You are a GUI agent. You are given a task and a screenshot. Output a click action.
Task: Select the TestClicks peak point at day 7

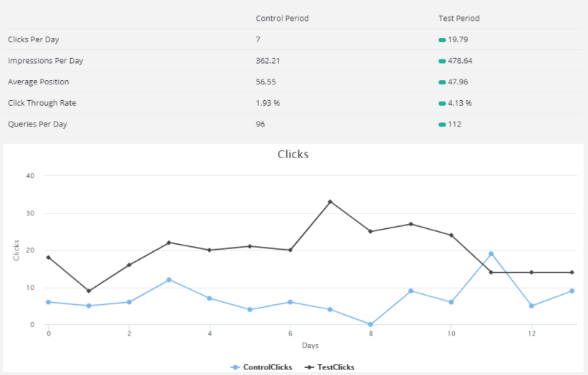pos(330,202)
